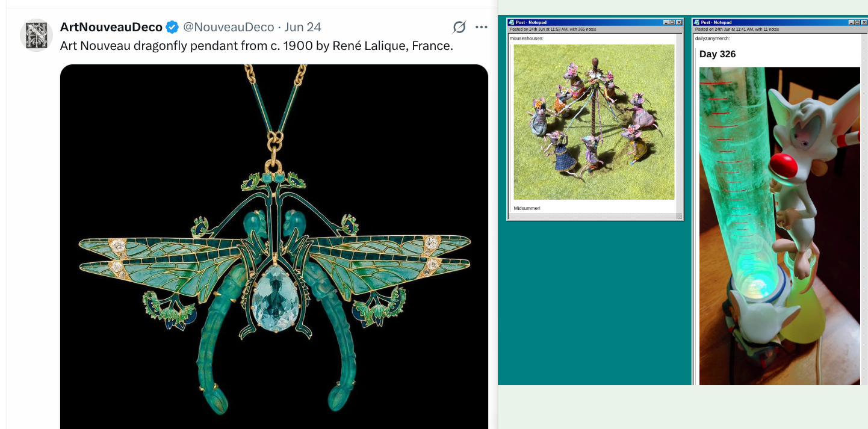Click the title bar of the mouseshouses Notepad window
Image resolution: width=868 pixels, height=429 pixels.
(x=595, y=22)
